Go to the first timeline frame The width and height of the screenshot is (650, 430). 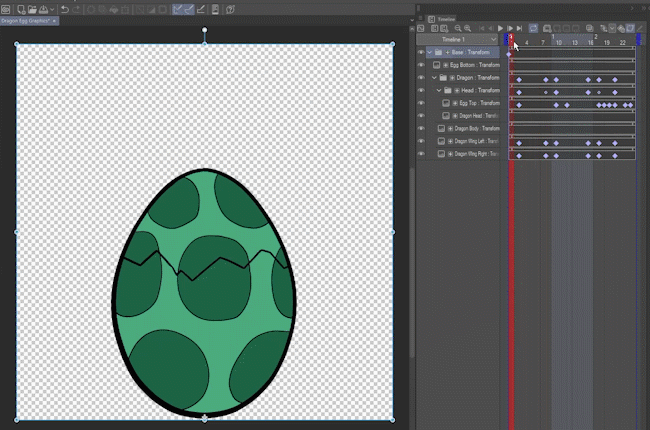482,28
